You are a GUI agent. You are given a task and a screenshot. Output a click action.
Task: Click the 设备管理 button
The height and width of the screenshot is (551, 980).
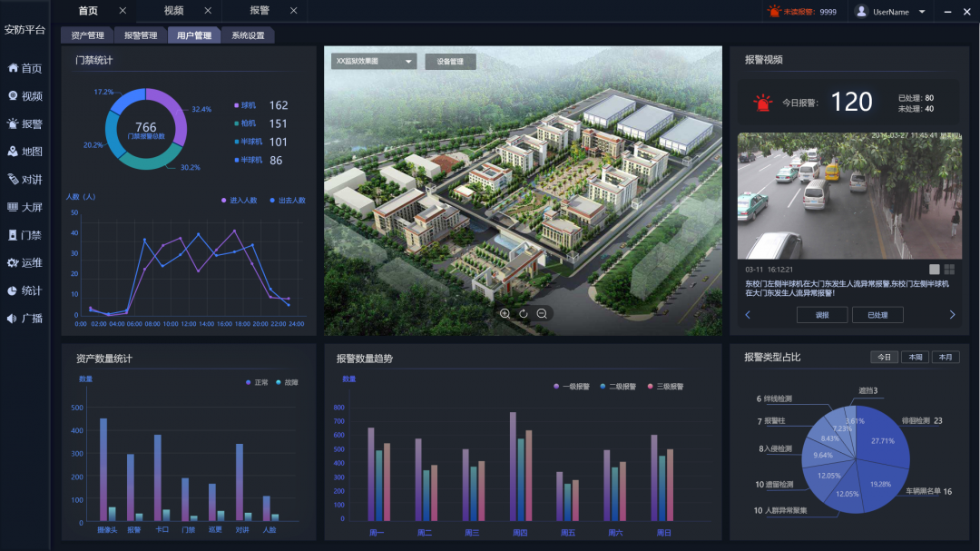pyautogui.click(x=450, y=62)
